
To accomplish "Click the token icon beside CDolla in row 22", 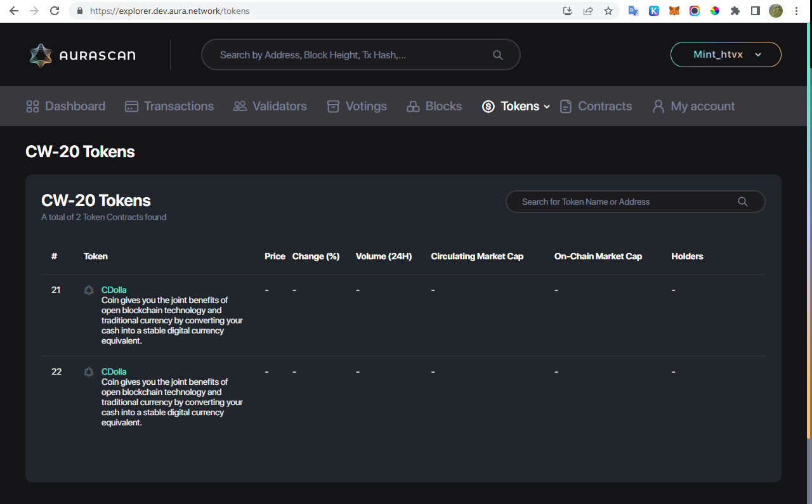I will pos(89,372).
